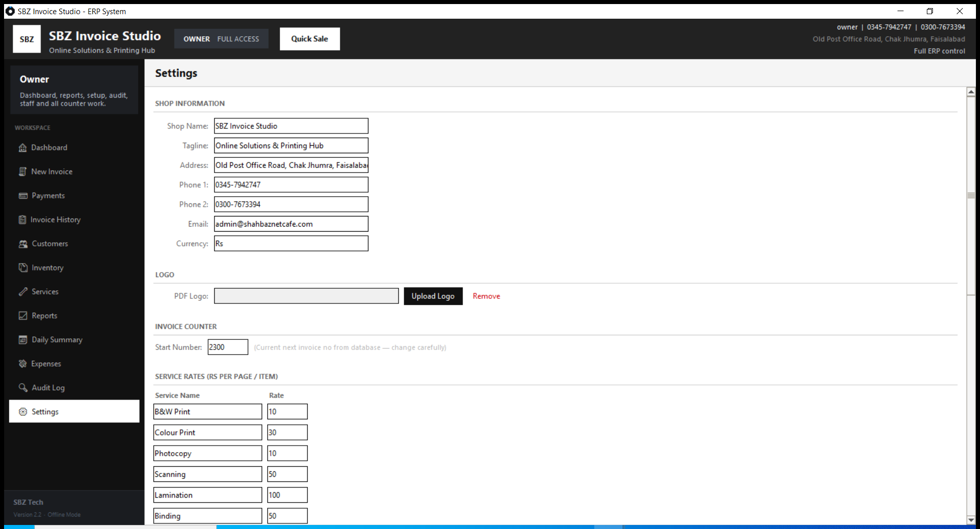Screen dimensions: 980x529
Task: Edit the B&W Print service name
Action: pos(208,412)
